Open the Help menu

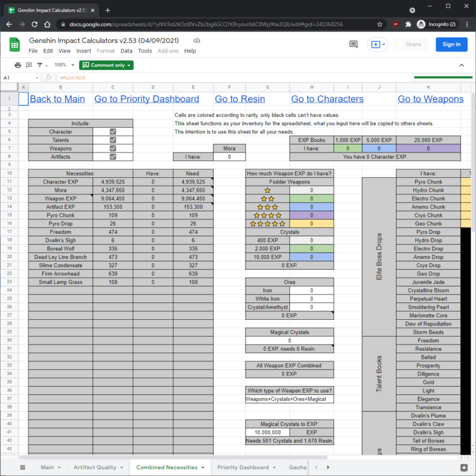[190, 51]
